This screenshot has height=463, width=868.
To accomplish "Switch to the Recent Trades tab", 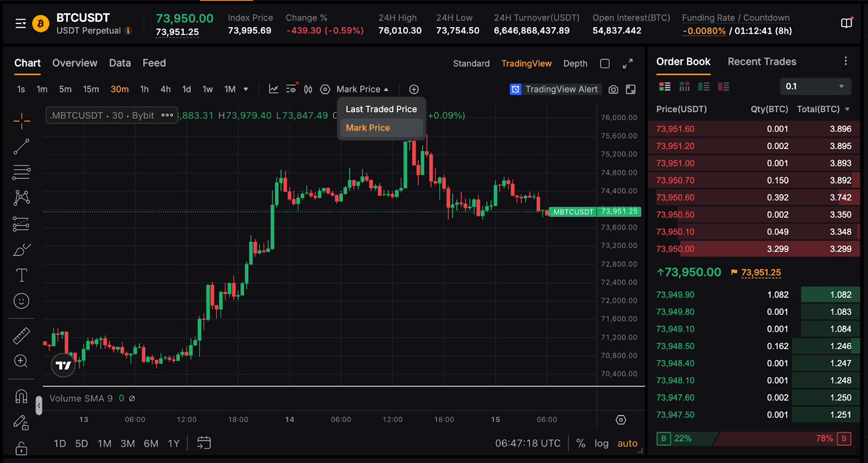I will (762, 62).
